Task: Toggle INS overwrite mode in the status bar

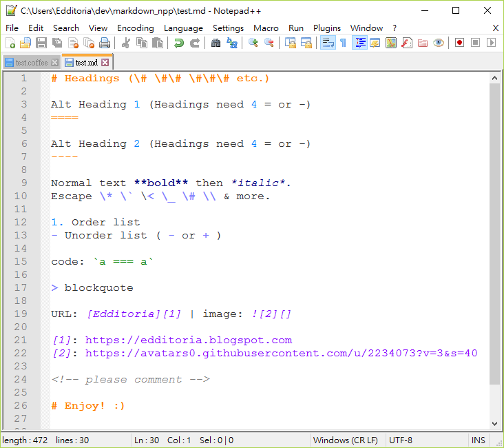Action: tap(478, 440)
